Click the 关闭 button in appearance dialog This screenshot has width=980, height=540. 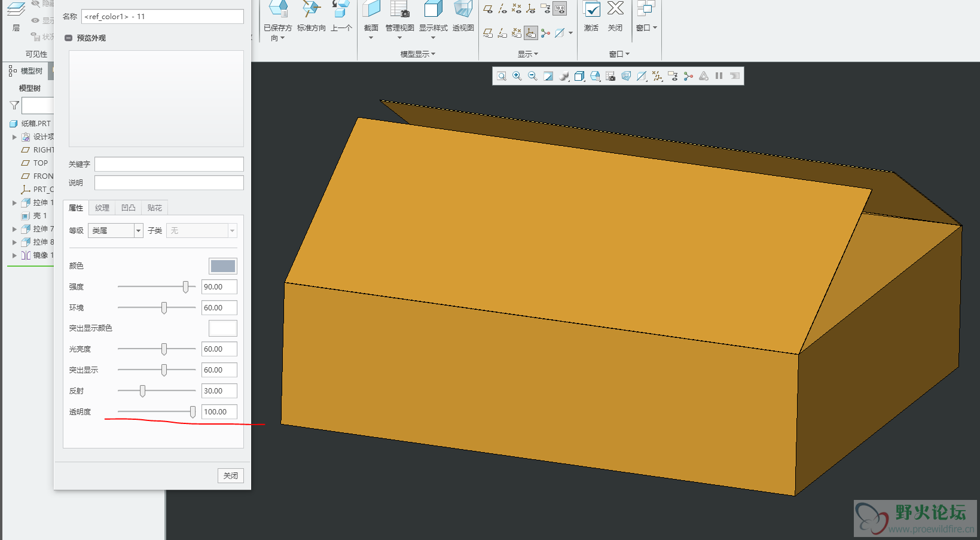click(231, 476)
